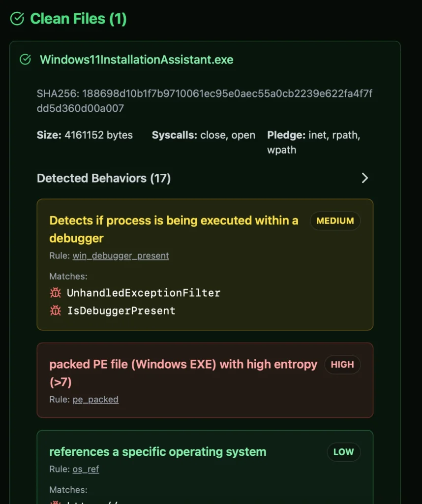Click checkmark icon beside Windows11InstallationAssistant.exe
422x504 pixels.
point(25,60)
